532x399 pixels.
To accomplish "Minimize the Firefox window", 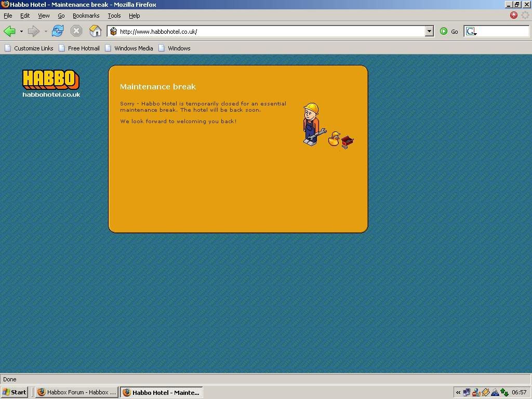I will pyautogui.click(x=509, y=5).
